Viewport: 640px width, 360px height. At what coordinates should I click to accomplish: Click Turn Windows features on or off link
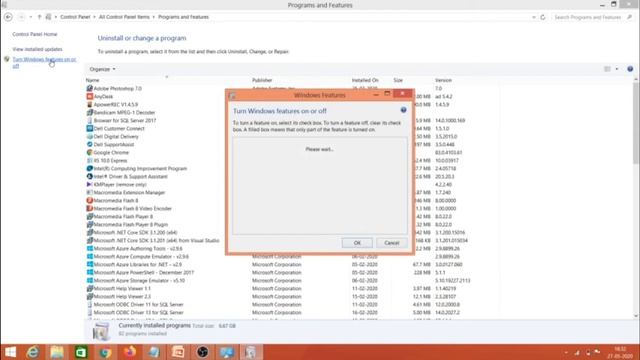(x=44, y=62)
